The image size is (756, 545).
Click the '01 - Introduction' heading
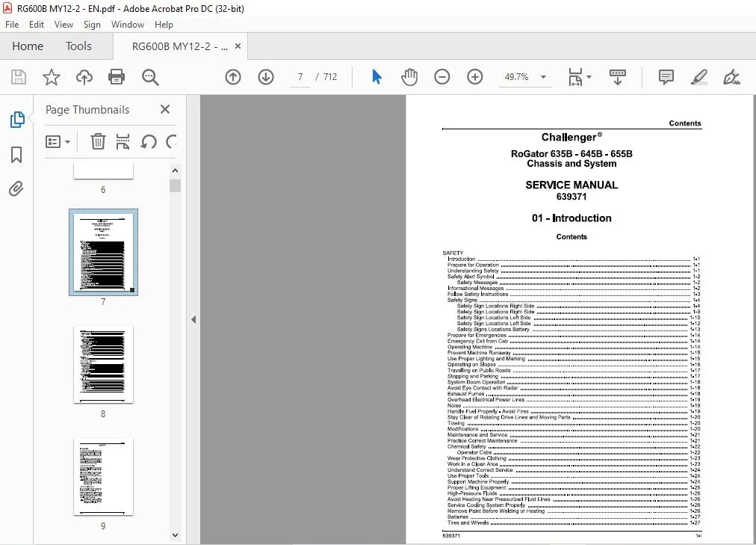click(571, 218)
